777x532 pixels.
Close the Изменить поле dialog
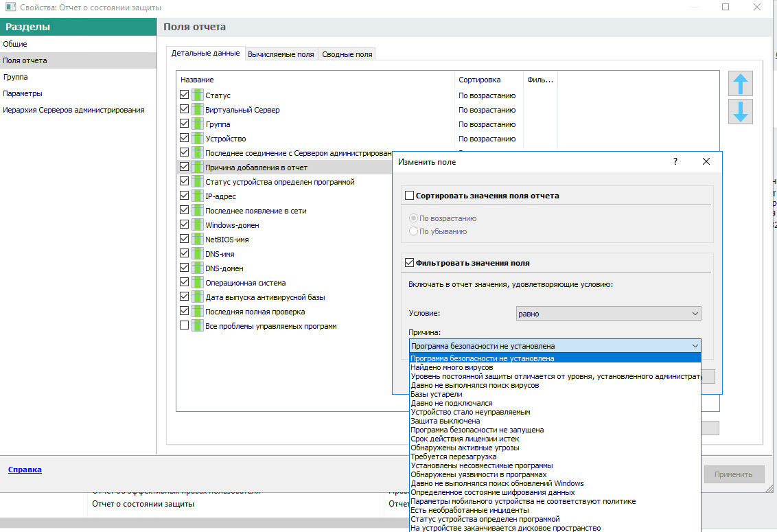(x=706, y=162)
